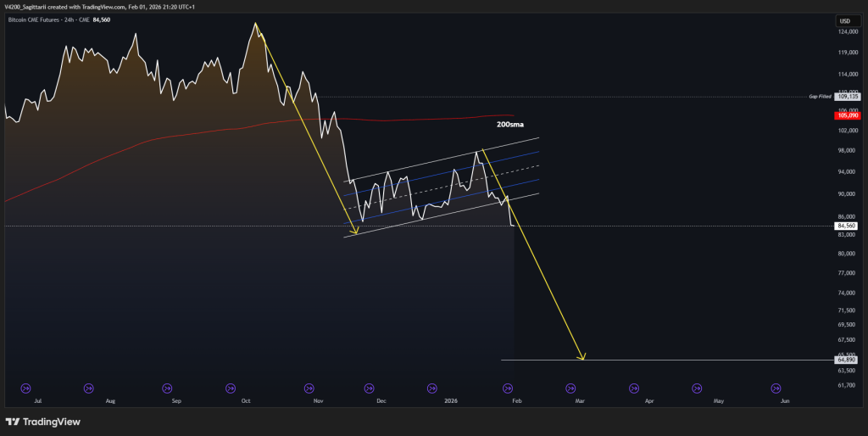Select the event marker icon before Oct
The width and height of the screenshot is (868, 436).
(230, 388)
